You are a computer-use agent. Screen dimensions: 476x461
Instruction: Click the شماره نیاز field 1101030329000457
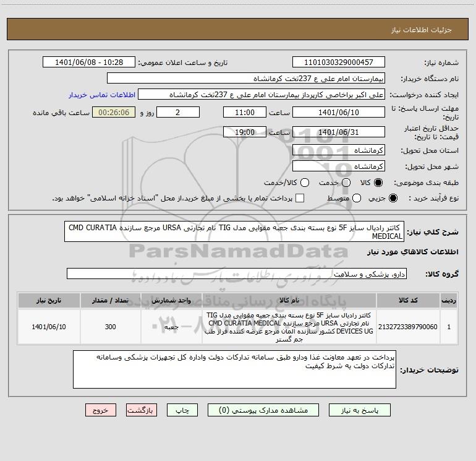[x=339, y=62]
